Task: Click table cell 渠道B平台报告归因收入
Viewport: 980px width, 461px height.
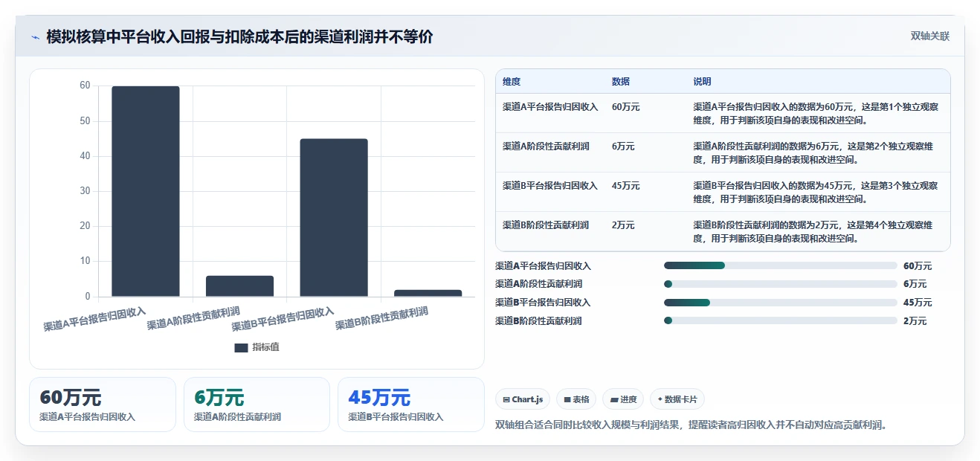Action: [550, 186]
